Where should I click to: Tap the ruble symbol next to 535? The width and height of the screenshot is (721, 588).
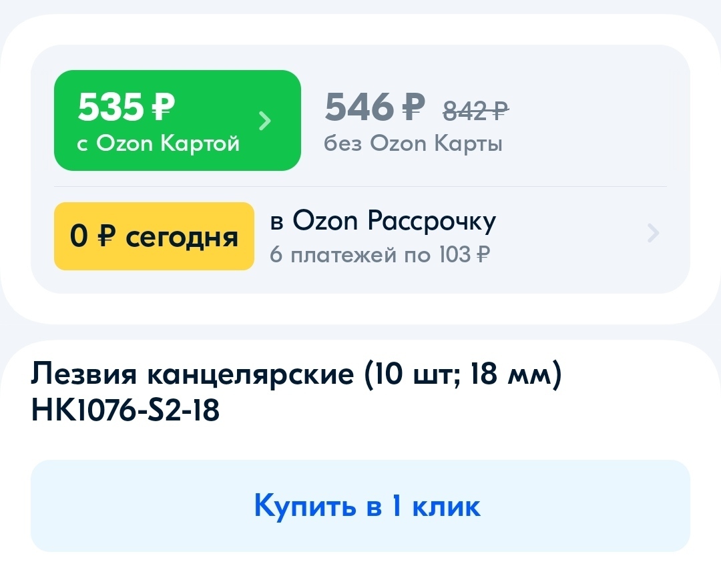(164, 107)
